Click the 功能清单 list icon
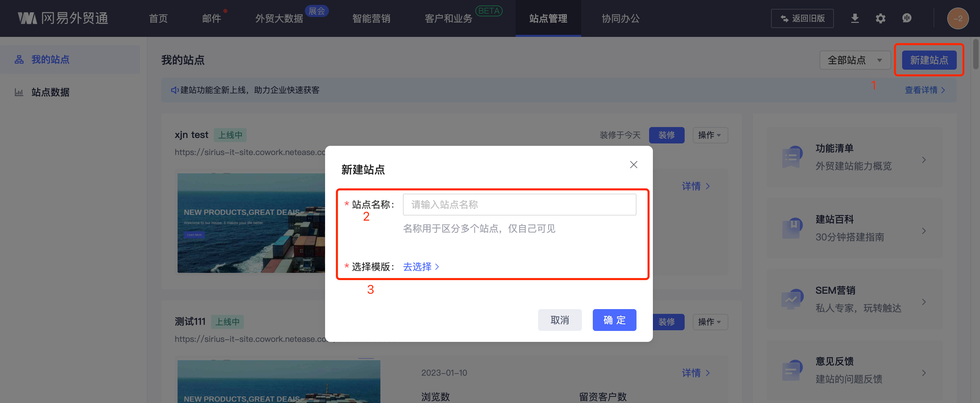Image resolution: width=980 pixels, height=403 pixels. tap(792, 157)
